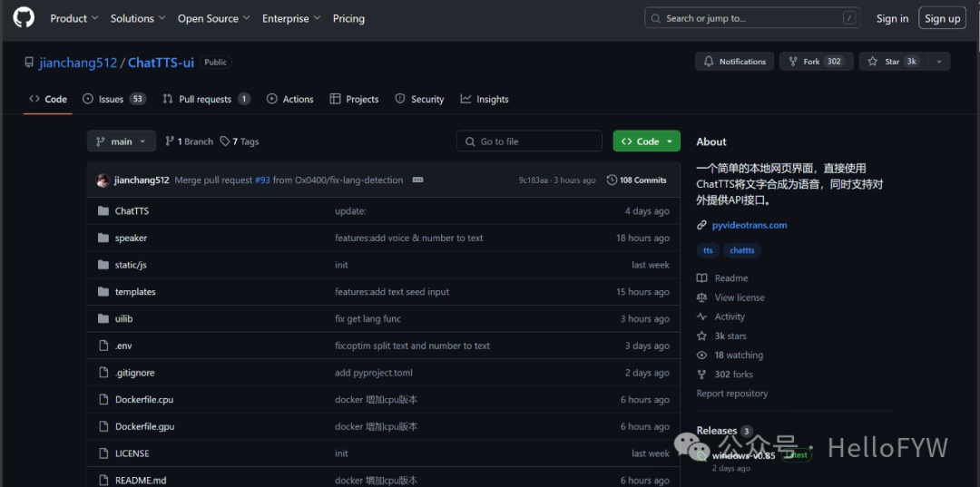Image resolution: width=980 pixels, height=487 pixels.
Task: Open the Dockerfile.gpu file
Action: [144, 426]
